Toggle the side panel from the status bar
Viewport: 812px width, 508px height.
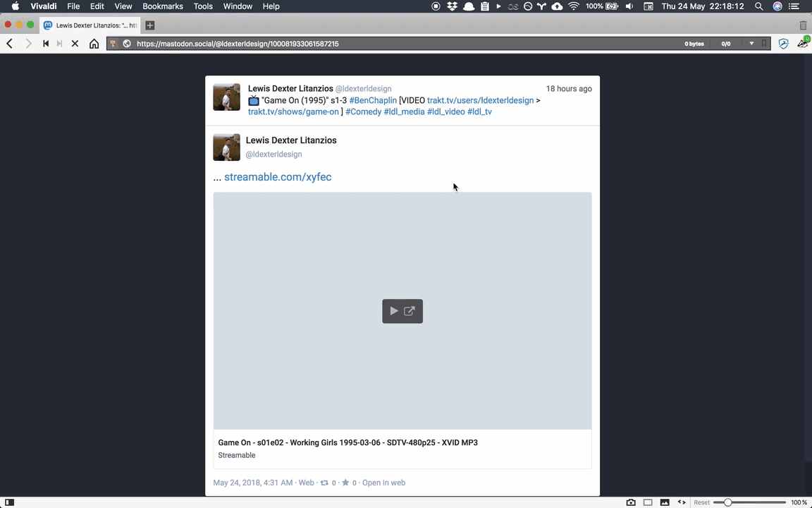(9, 502)
